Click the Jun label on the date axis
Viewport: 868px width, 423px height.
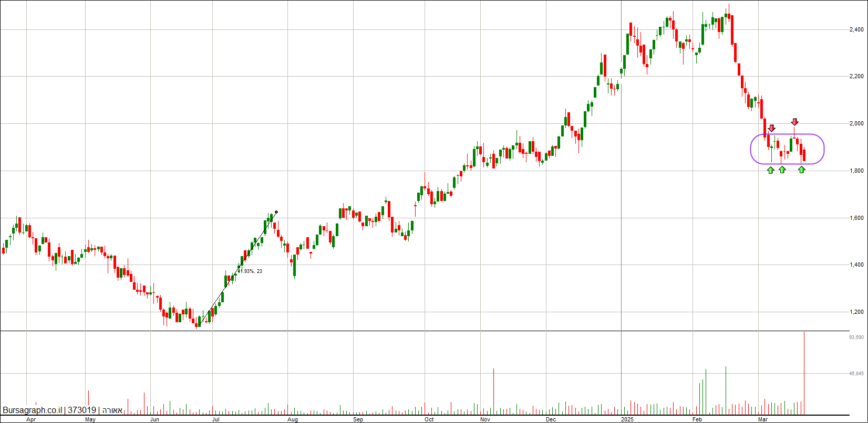155,420
